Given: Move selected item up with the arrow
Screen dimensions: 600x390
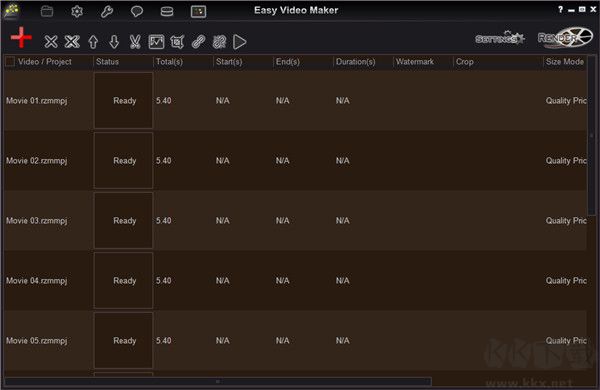Looking at the screenshot, I should click(x=93, y=42).
